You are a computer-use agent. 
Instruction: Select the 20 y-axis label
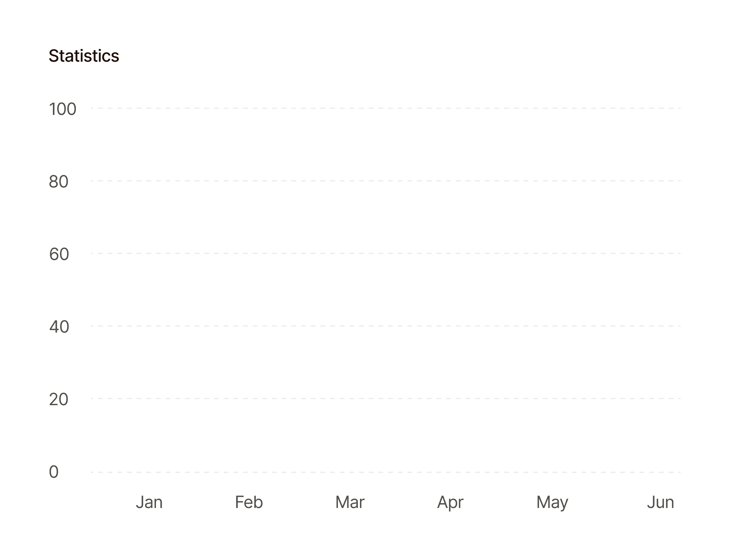[x=59, y=399]
